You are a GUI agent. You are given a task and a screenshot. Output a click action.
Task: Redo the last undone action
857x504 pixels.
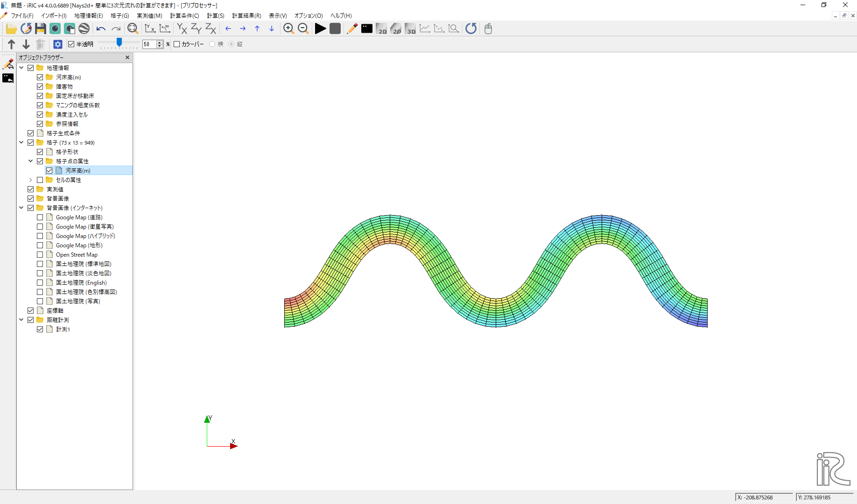point(116,29)
